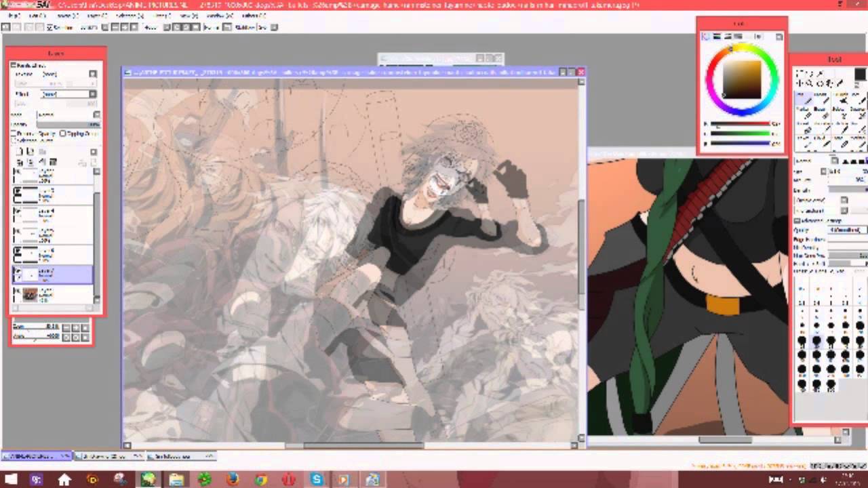Viewport: 868px width, 488px height.
Task: Select the Lasso tool
Action: (x=808, y=73)
